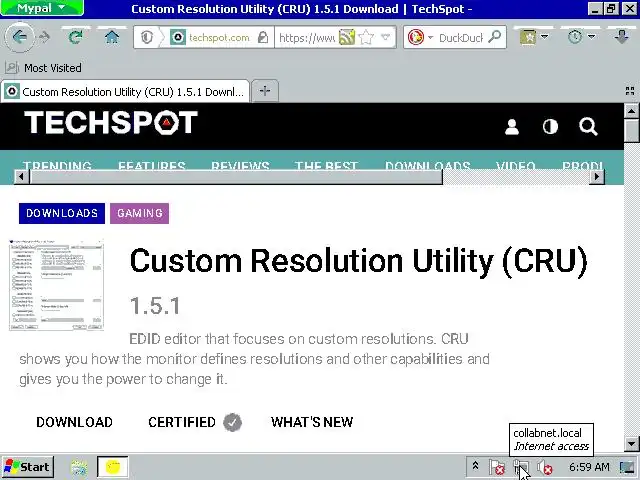Click the 6:59 AM system clock
The image size is (640, 480).
click(x=589, y=467)
